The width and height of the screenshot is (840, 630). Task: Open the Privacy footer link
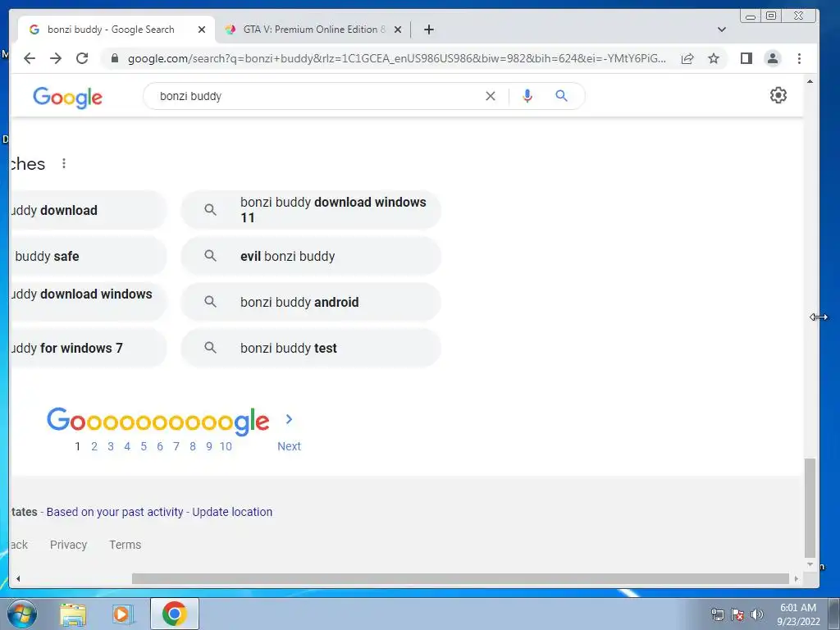pos(68,545)
